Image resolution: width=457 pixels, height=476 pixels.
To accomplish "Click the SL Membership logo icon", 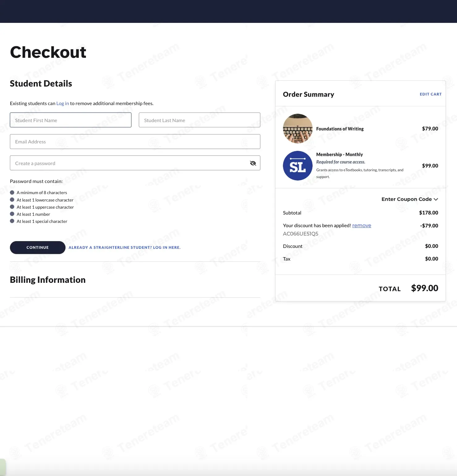I will tap(298, 166).
